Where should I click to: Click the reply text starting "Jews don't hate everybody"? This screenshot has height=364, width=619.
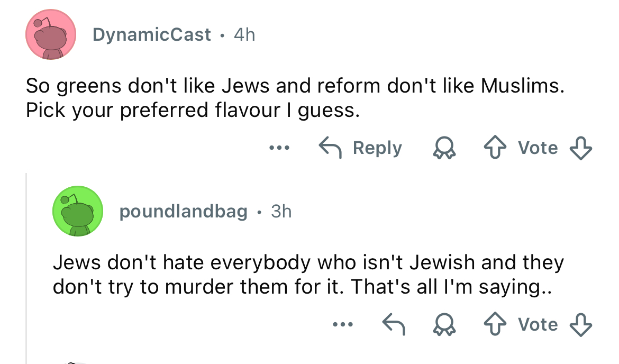pos(308,274)
